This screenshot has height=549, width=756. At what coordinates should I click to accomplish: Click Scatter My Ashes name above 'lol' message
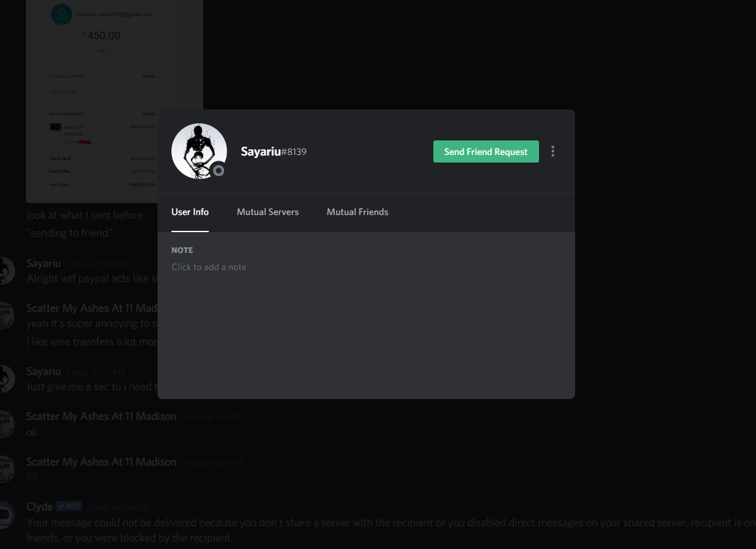coord(101,462)
